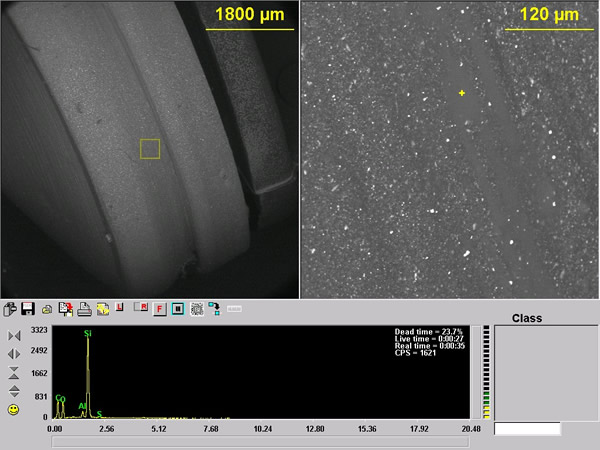Click the yellow square region in left image
The image size is (600, 450).
(x=150, y=149)
